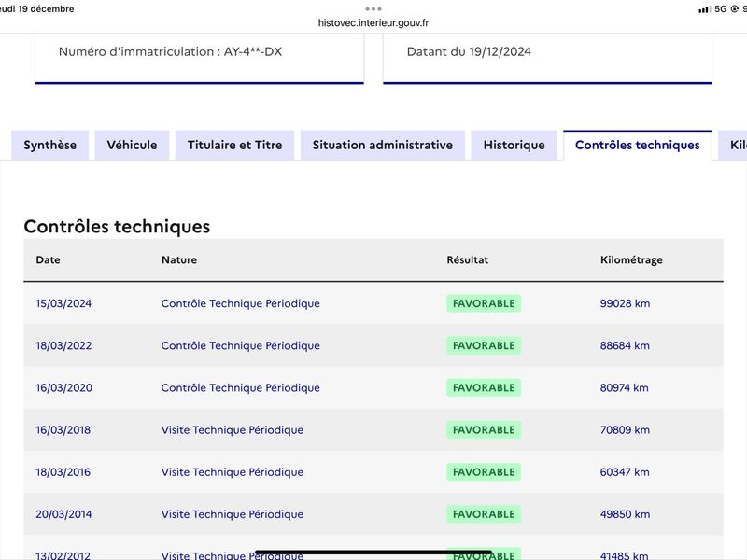Select the date 18/03/2022

(63, 345)
